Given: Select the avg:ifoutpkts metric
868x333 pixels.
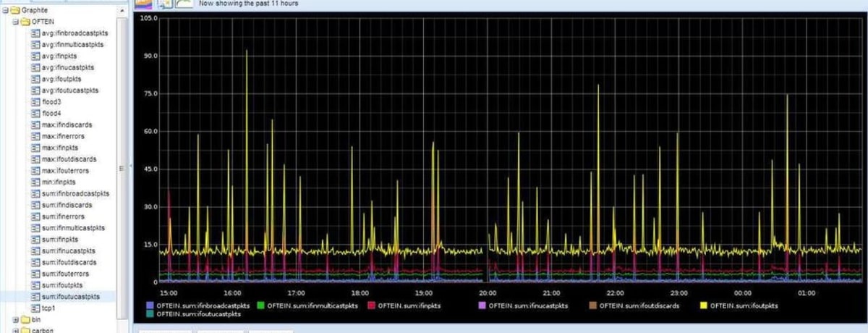Looking at the screenshot, I should click(61, 79).
